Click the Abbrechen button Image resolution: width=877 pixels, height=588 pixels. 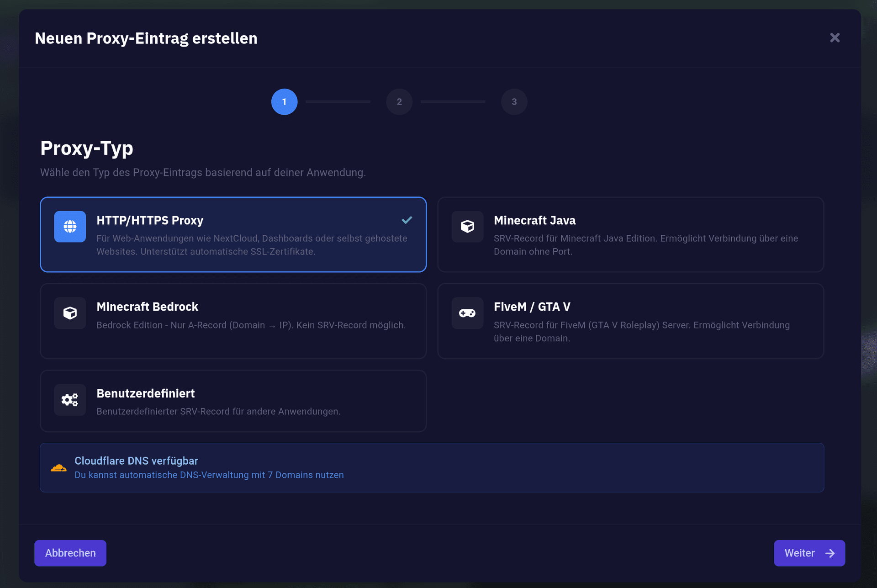[70, 553]
